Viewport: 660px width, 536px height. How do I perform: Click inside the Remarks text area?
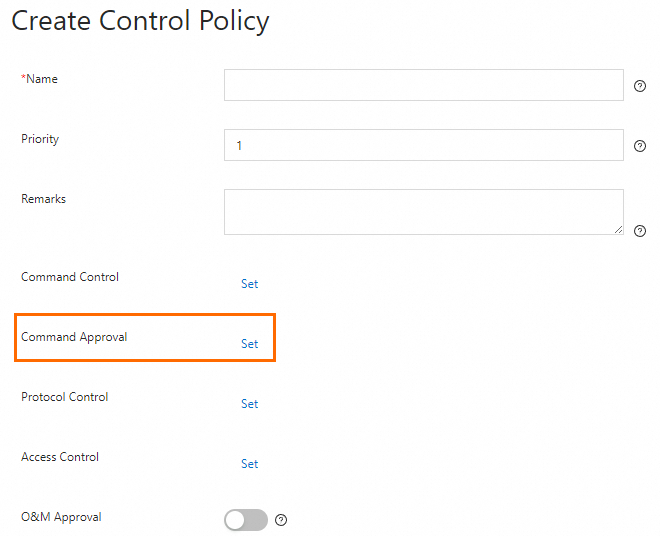423,212
